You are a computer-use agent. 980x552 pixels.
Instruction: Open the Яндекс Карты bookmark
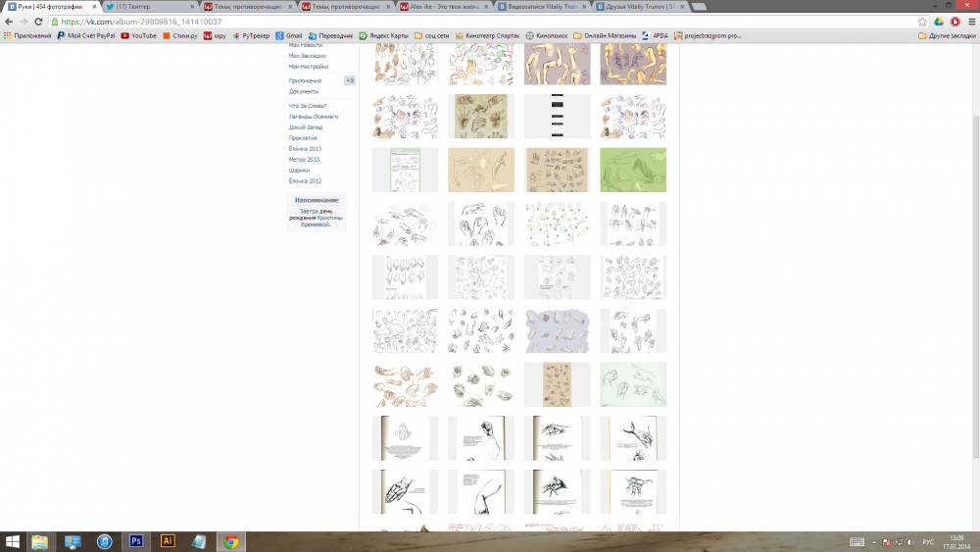(x=384, y=35)
